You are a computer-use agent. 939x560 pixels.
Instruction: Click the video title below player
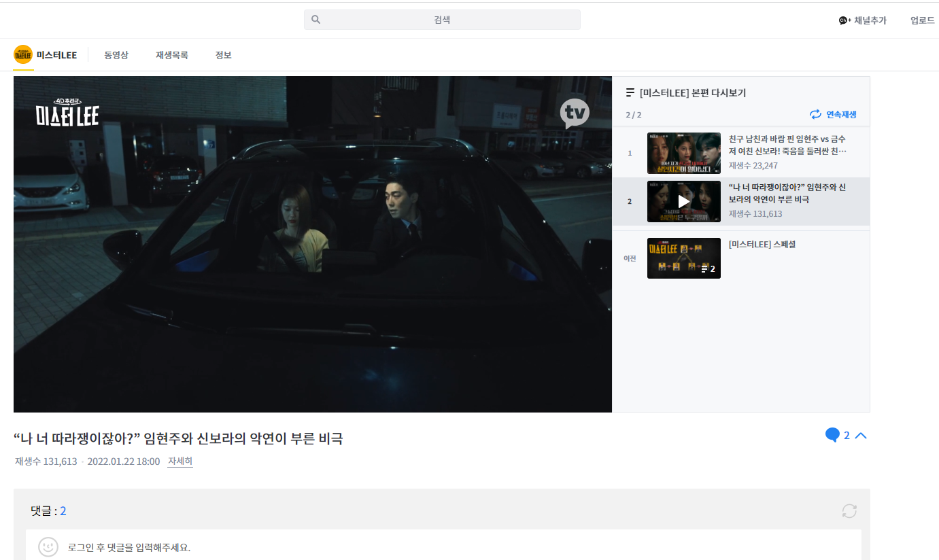tap(178, 438)
